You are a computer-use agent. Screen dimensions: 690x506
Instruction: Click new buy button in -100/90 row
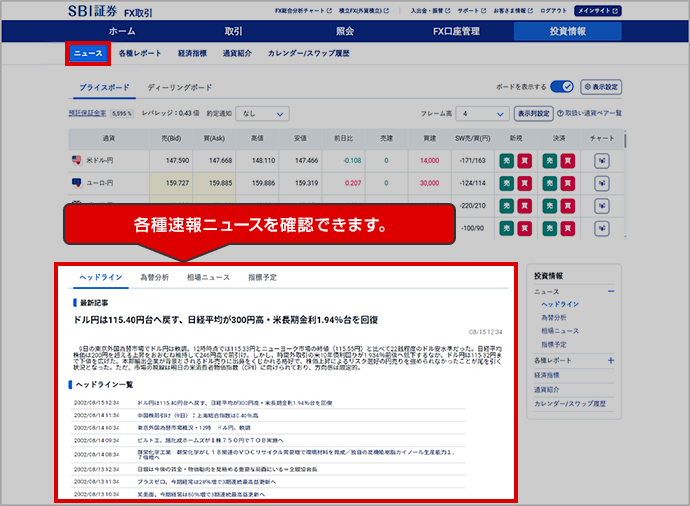(x=525, y=228)
